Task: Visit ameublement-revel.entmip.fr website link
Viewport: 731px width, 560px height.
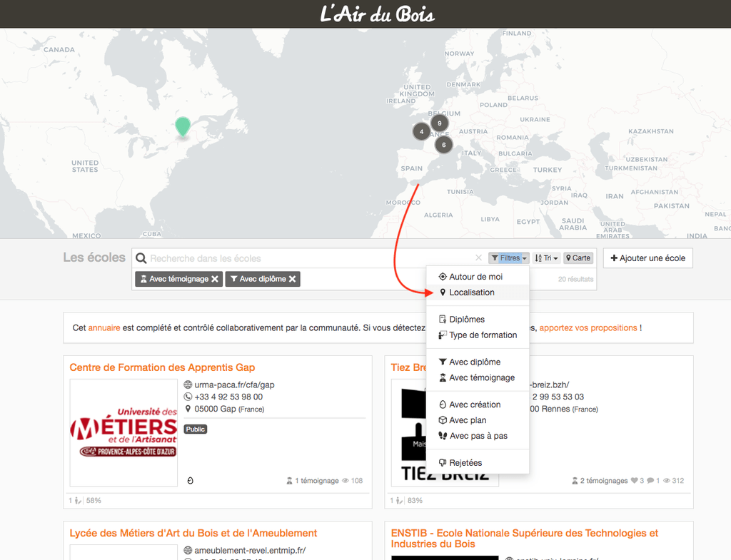Action: 250,551
